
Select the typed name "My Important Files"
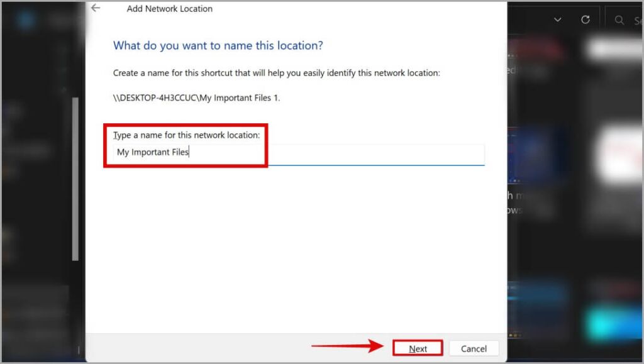tap(151, 152)
